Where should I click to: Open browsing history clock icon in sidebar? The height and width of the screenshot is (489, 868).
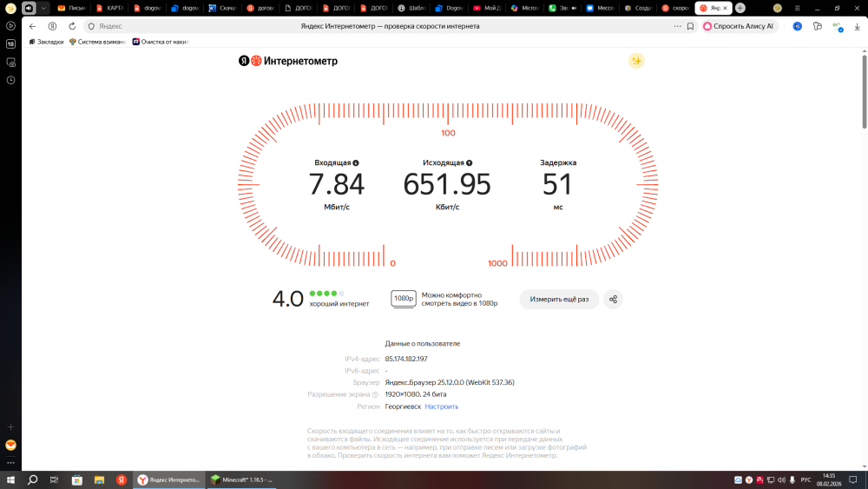pos(10,80)
